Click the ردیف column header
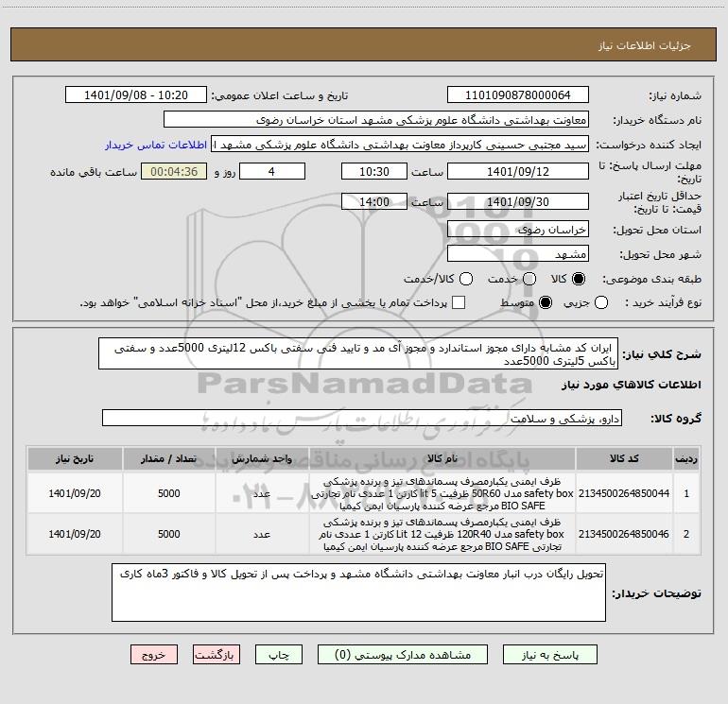 coord(686,458)
